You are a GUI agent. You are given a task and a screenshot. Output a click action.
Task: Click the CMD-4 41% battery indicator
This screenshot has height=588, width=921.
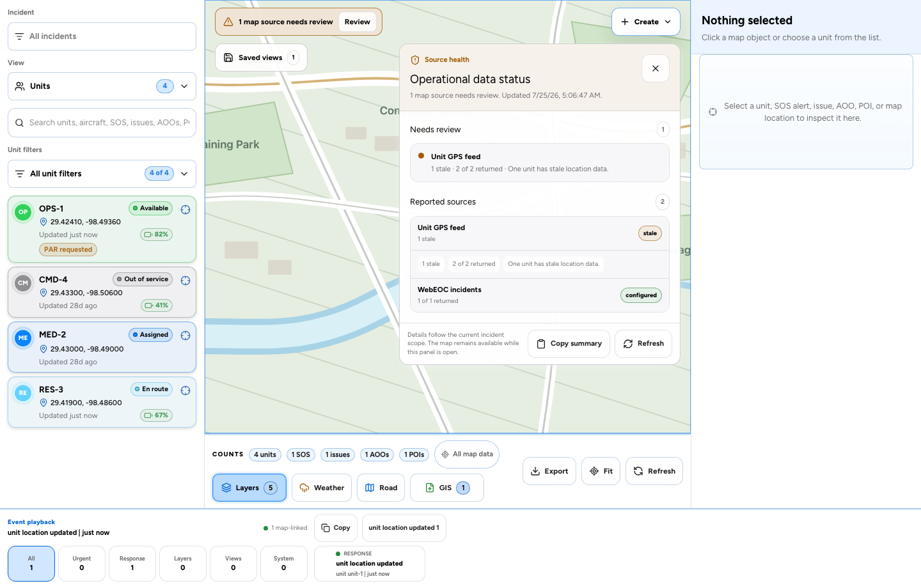[156, 306]
